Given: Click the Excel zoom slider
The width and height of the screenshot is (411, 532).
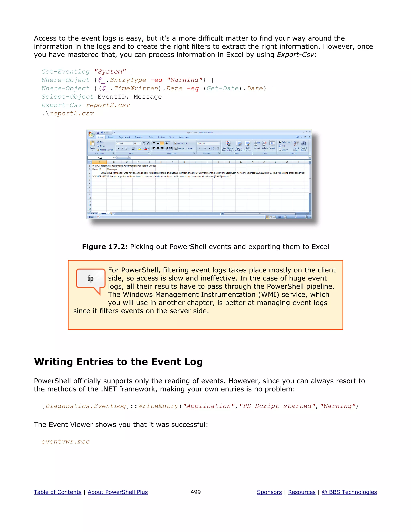Looking at the screenshot, I should tap(296, 217).
